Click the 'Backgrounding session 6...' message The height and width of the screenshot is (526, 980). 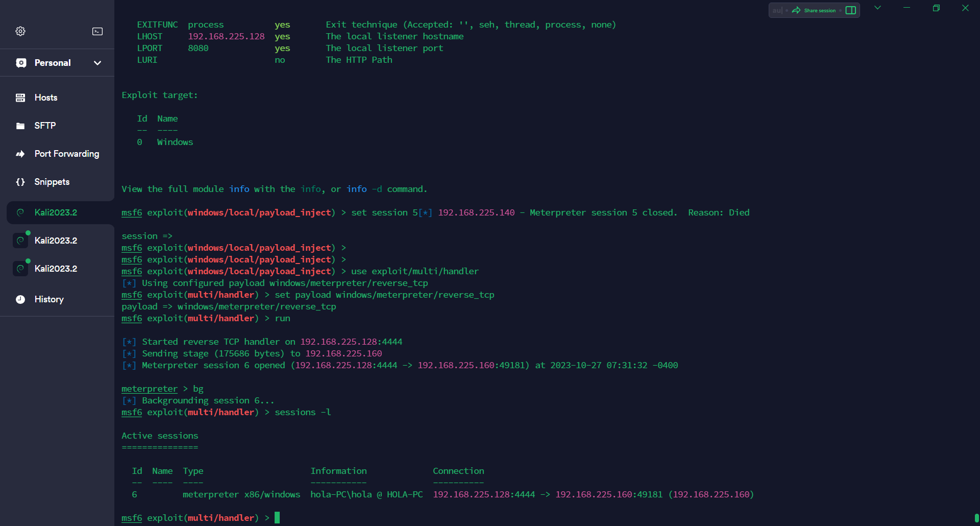point(208,400)
